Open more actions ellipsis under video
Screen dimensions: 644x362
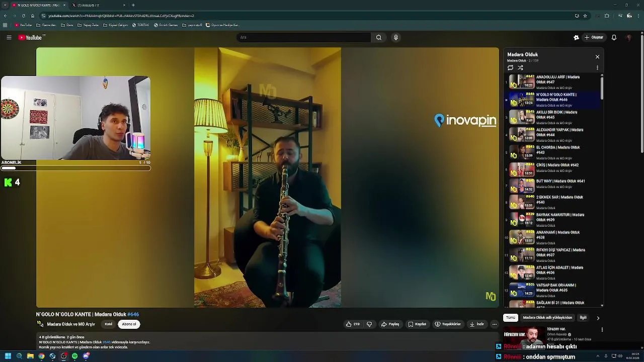pos(494,324)
